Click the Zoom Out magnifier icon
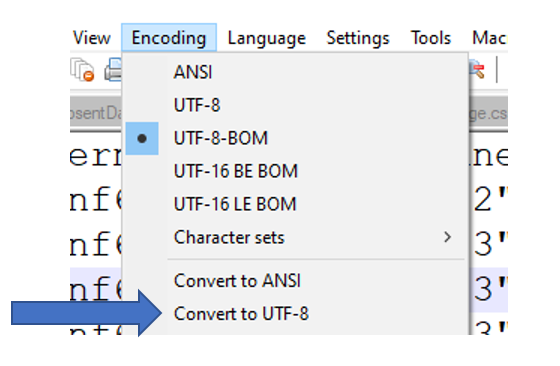The width and height of the screenshot is (560, 366). click(478, 70)
